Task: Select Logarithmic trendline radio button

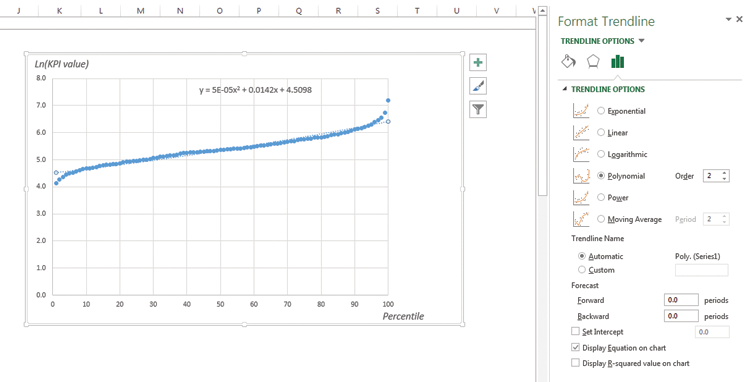Action: [x=601, y=154]
